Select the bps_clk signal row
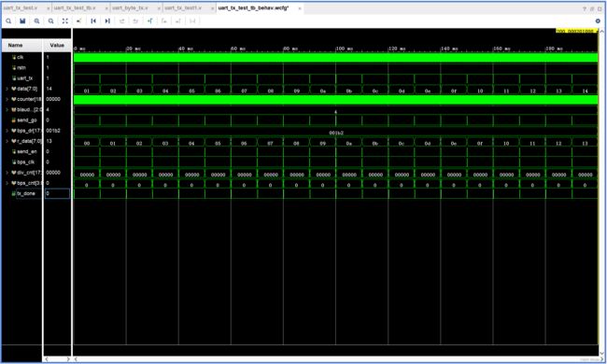The image size is (607, 364). point(22,162)
